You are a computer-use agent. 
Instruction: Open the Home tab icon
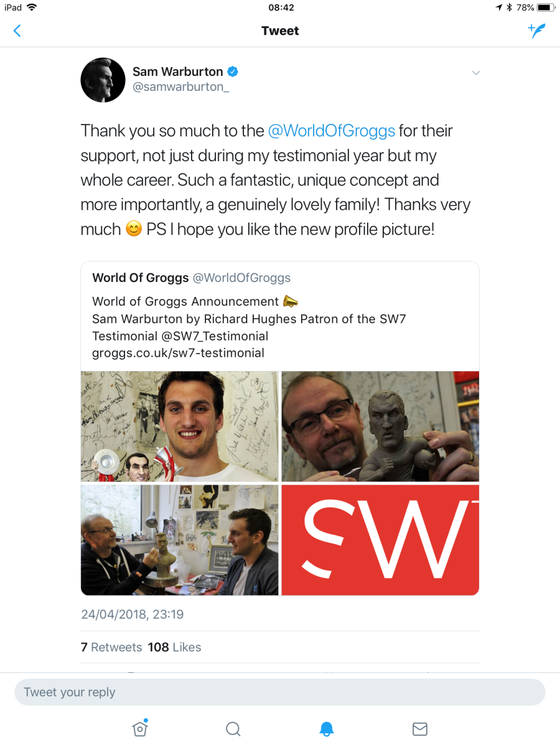(140, 728)
